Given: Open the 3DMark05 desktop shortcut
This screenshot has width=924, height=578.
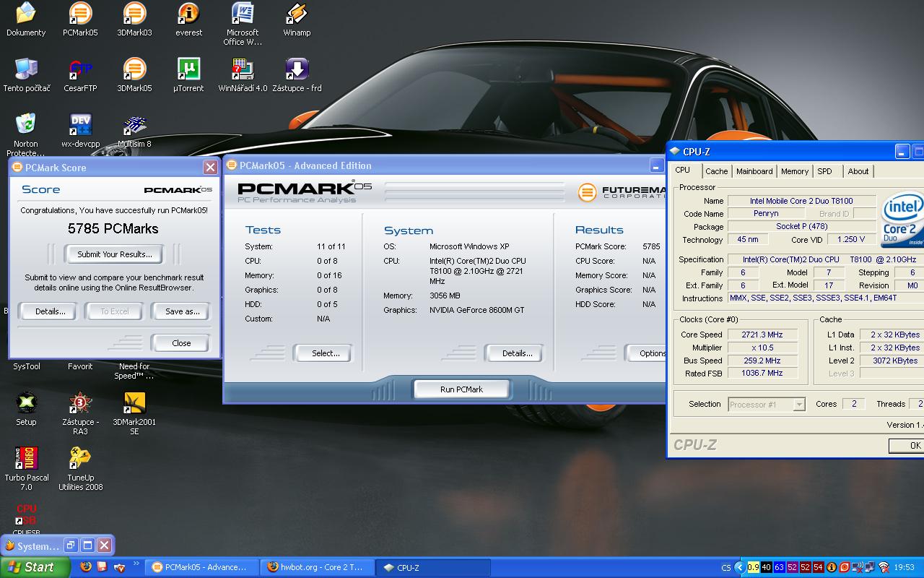Looking at the screenshot, I should pos(134,75).
